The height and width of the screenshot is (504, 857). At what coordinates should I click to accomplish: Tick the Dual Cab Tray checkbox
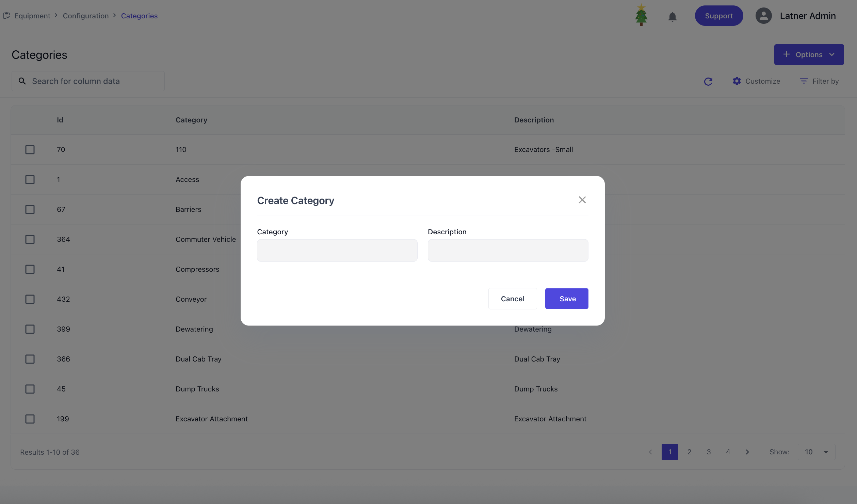point(30,359)
